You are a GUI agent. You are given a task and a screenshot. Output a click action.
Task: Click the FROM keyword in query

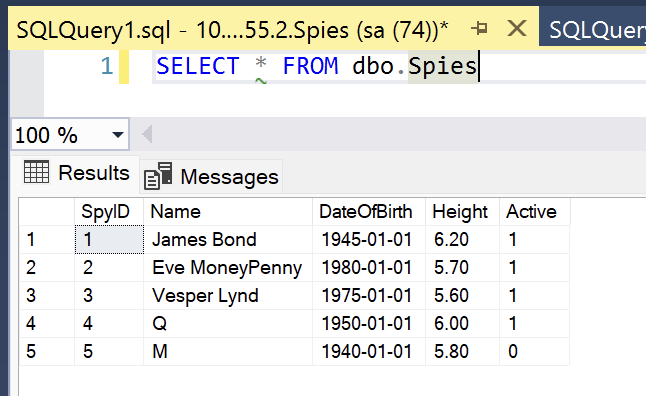click(x=310, y=66)
